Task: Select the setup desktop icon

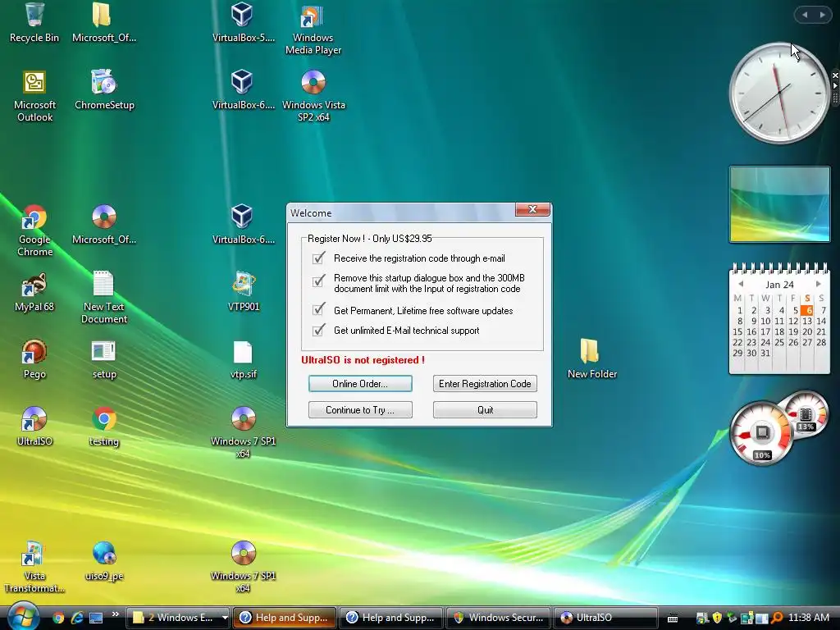Action: click(x=104, y=359)
